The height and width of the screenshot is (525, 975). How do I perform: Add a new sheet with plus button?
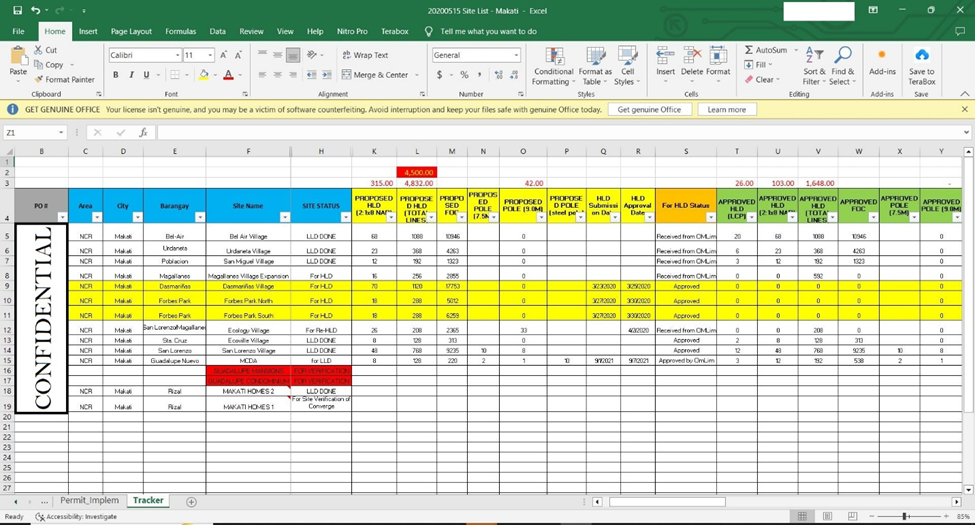(x=192, y=501)
